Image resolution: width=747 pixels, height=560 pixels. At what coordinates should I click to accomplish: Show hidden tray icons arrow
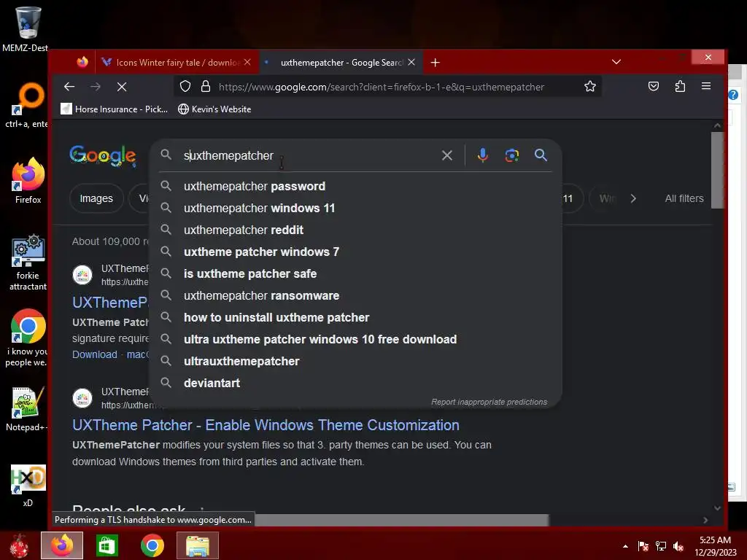point(625,546)
